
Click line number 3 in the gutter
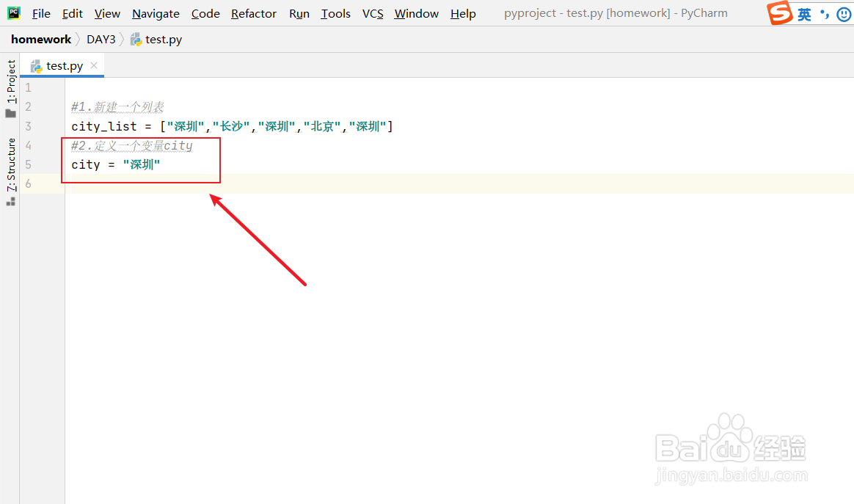[x=29, y=126]
